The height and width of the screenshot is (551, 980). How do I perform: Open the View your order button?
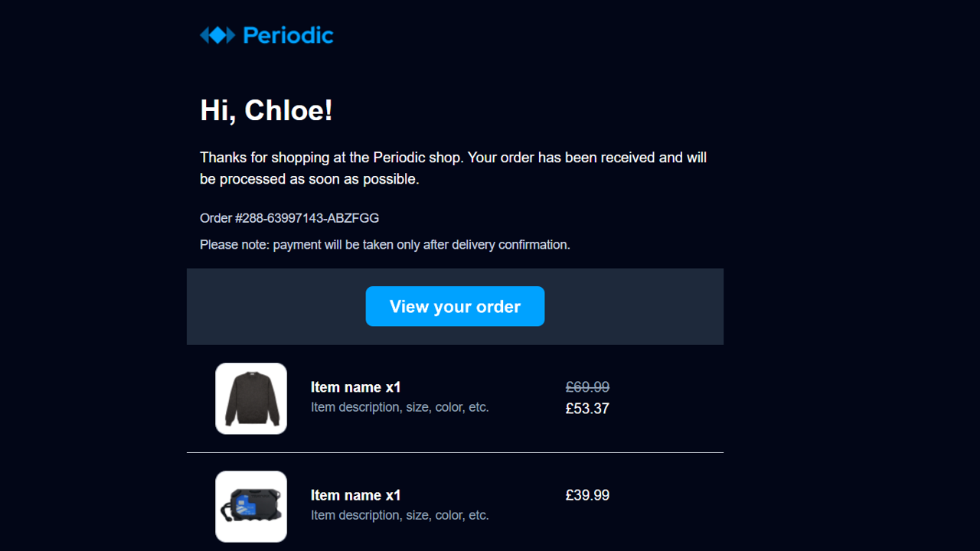(x=455, y=306)
